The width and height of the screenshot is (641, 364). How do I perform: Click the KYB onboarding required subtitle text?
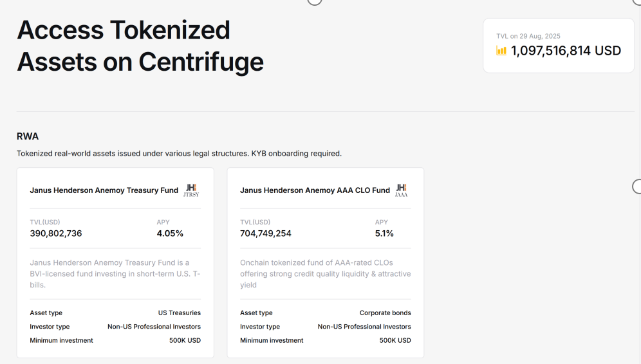tap(179, 154)
